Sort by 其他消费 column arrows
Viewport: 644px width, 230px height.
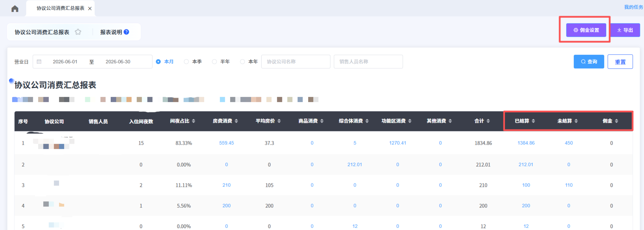450,121
